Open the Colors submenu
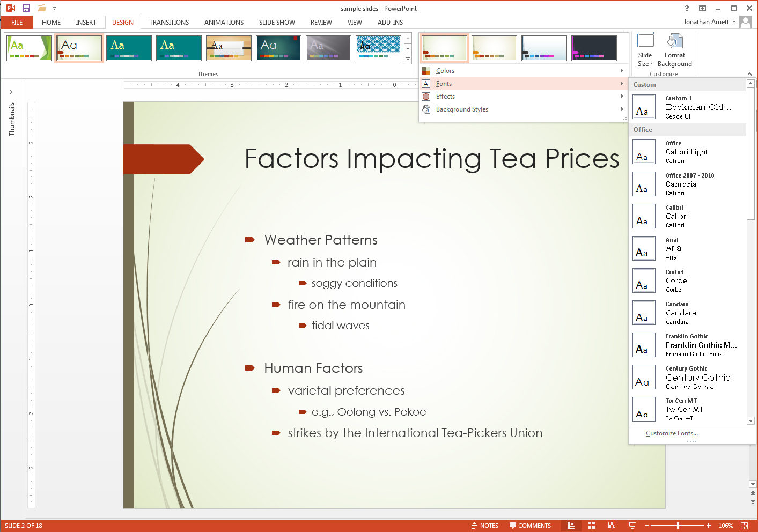 [523, 71]
